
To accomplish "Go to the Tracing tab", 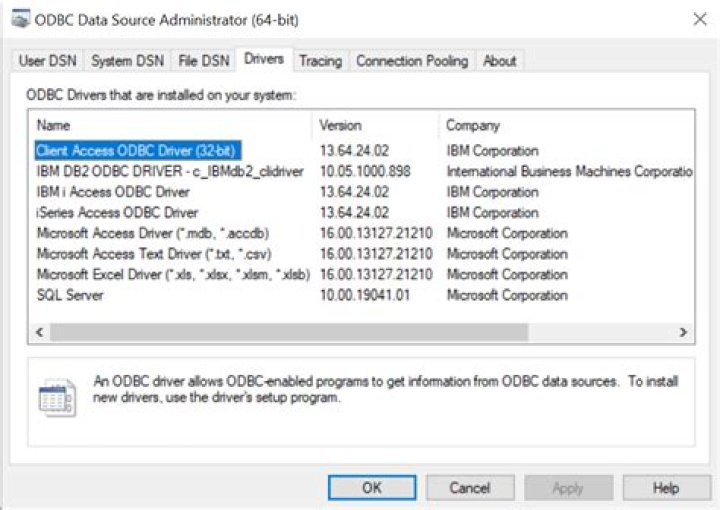I will pos(321,61).
